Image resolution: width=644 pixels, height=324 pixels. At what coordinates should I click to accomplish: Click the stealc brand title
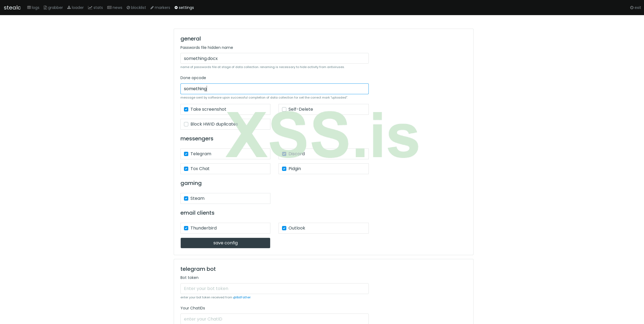click(12, 8)
